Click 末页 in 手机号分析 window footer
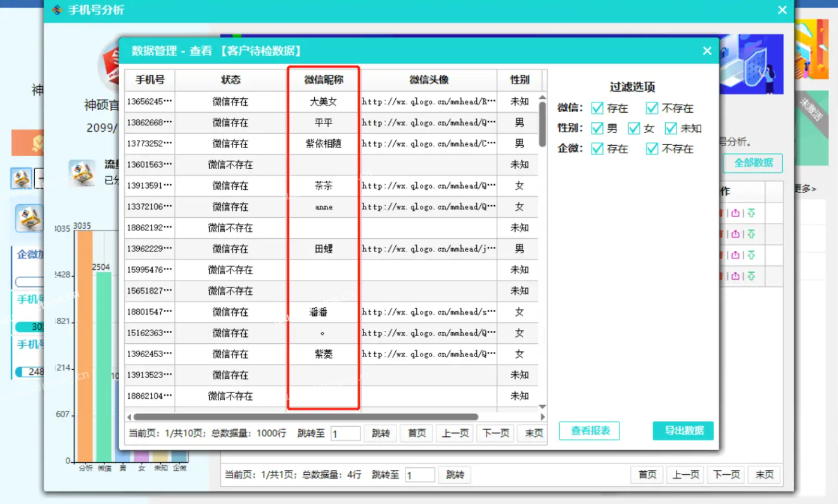 point(765,475)
